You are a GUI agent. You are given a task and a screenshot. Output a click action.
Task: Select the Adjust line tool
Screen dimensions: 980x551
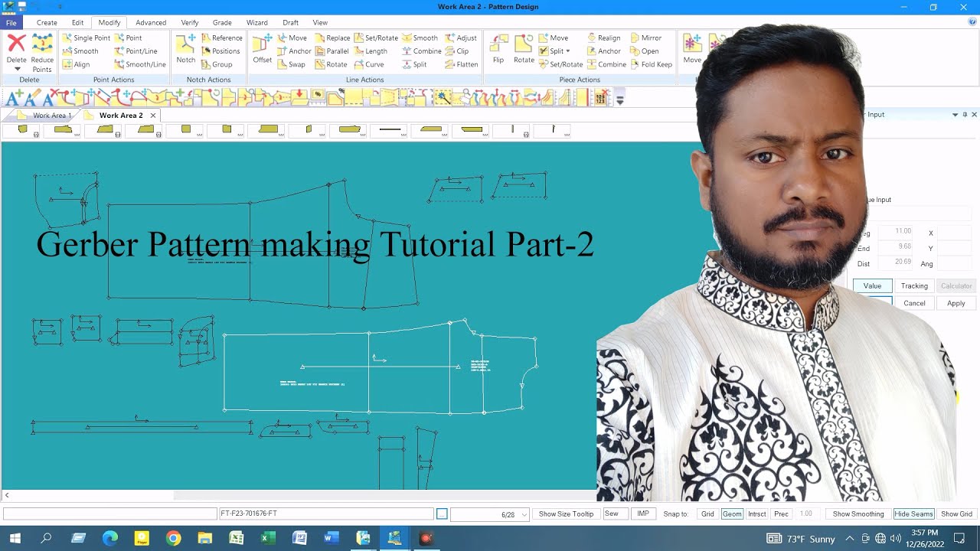pyautogui.click(x=460, y=37)
